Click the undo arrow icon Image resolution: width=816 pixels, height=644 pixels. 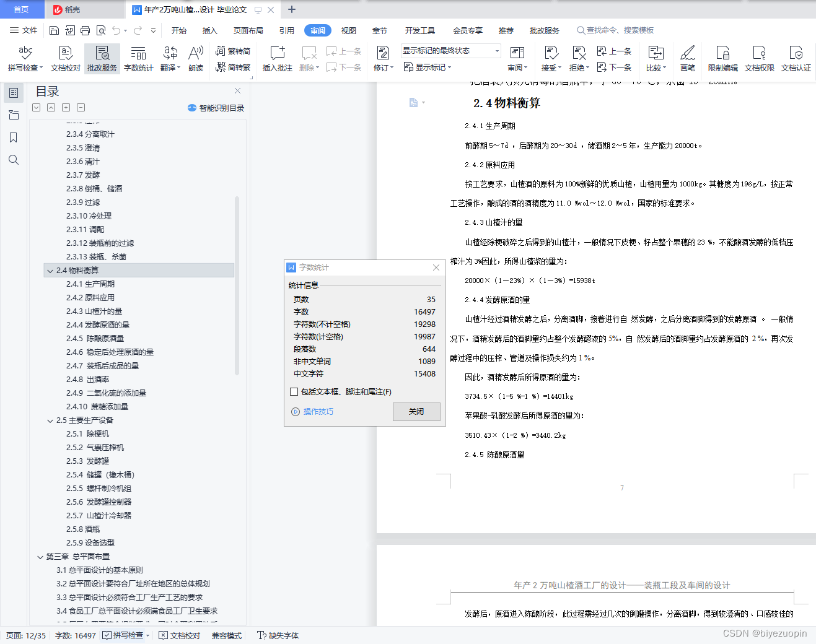pos(116,30)
